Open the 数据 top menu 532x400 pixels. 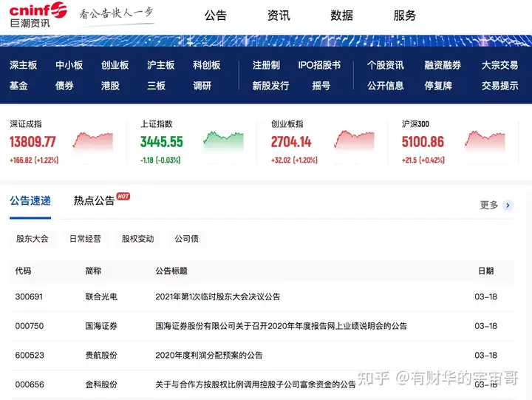click(341, 16)
